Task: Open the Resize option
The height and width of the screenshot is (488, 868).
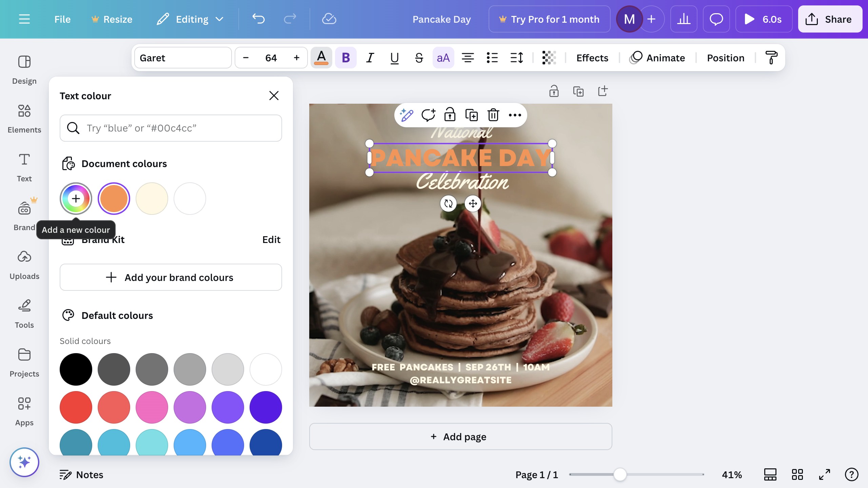Action: (x=112, y=19)
